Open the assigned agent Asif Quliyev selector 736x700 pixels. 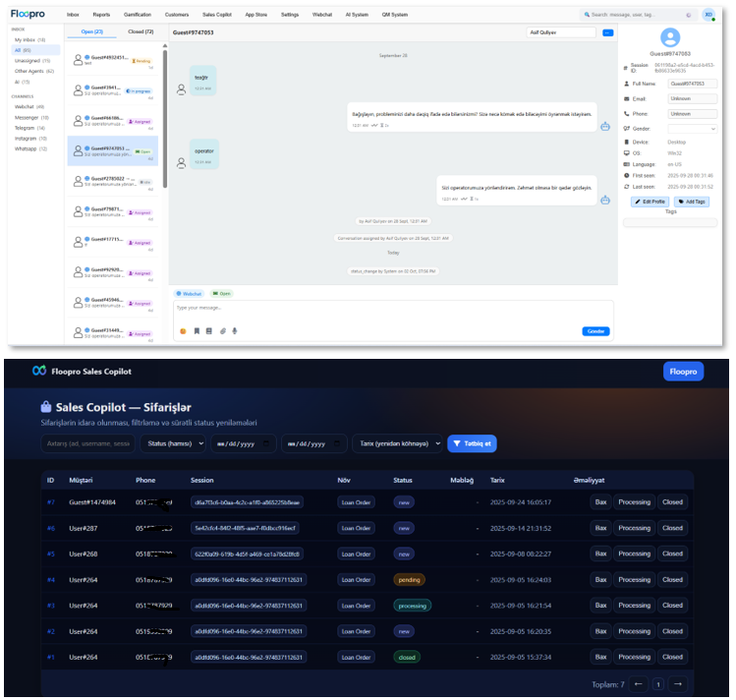(561, 32)
